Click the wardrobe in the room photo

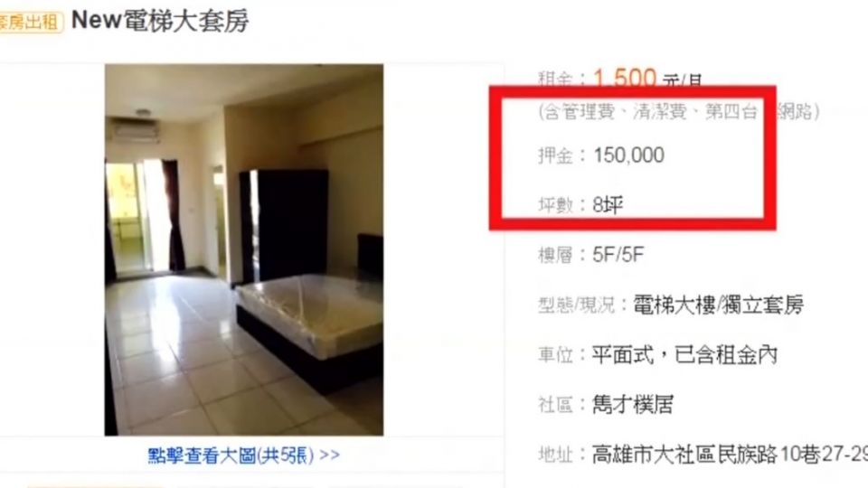click(x=283, y=226)
